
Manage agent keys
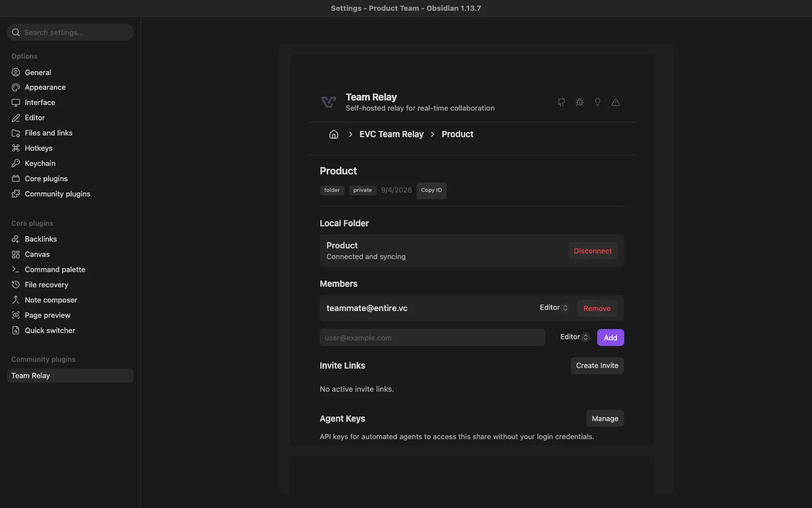605,418
